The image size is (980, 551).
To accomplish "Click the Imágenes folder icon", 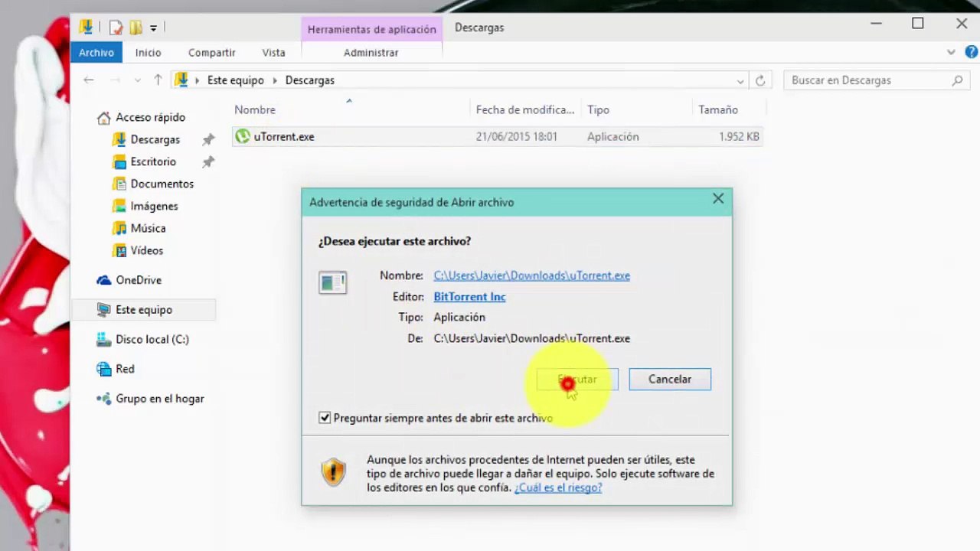I will tap(119, 207).
